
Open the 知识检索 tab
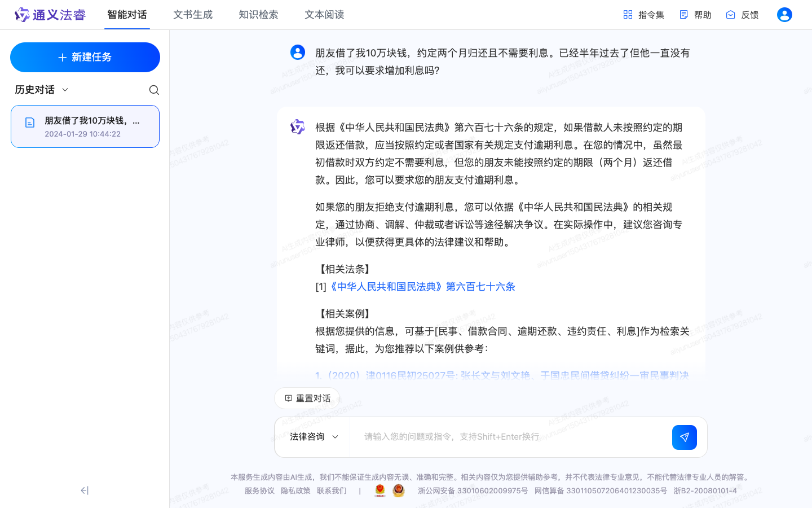[258, 15]
